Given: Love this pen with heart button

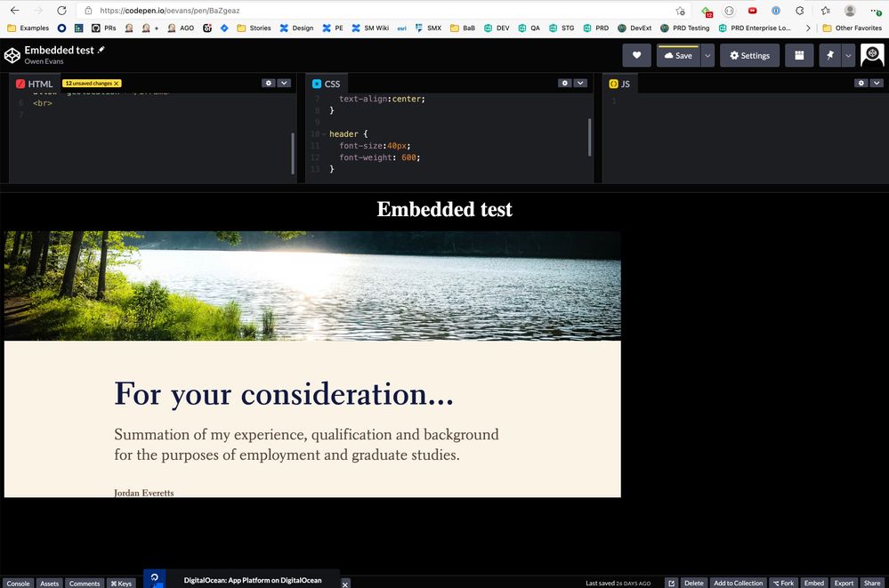Looking at the screenshot, I should [x=636, y=55].
